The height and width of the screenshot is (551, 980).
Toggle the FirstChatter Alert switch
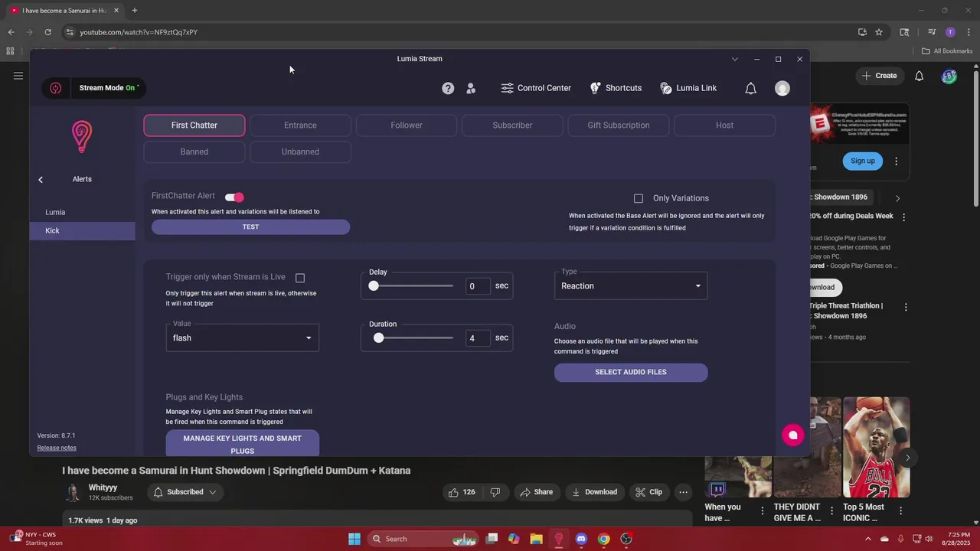pos(234,197)
